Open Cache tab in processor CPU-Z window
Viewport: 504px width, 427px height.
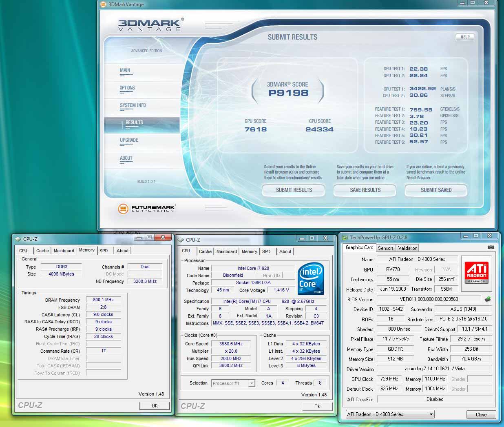[x=205, y=252]
